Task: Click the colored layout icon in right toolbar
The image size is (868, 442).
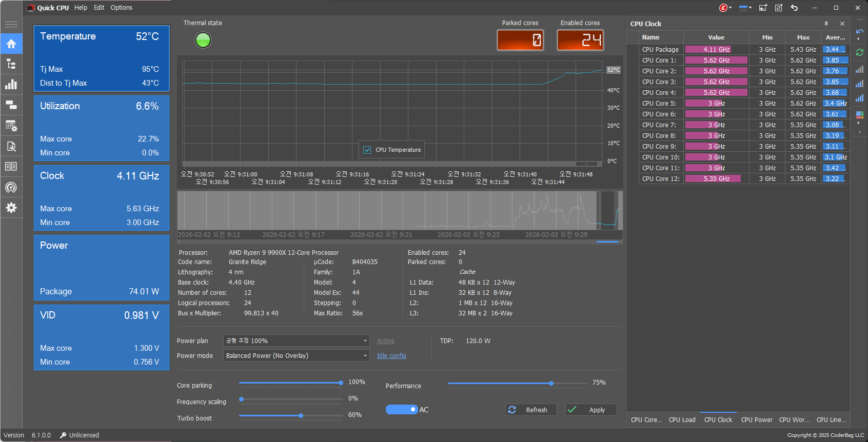Action: 860,115
